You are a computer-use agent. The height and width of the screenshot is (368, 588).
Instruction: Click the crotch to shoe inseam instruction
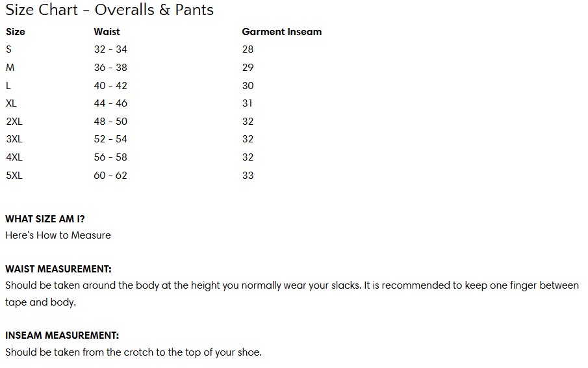pos(133,352)
